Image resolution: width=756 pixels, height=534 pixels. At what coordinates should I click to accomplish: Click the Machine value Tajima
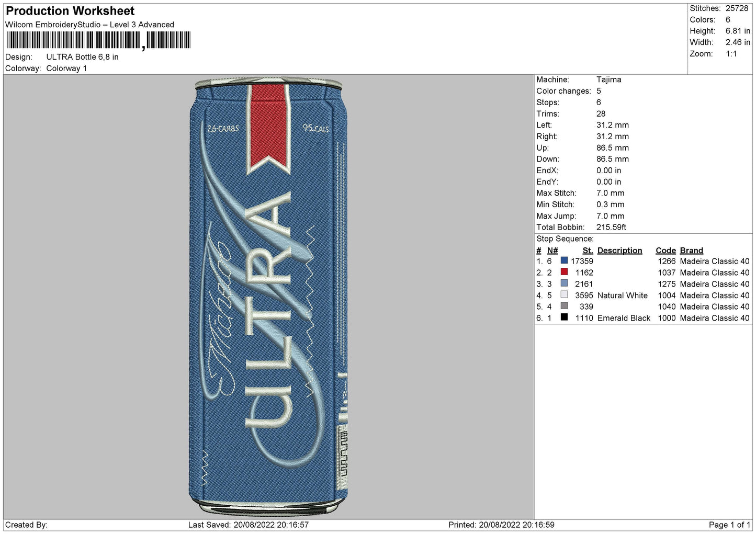coord(609,79)
